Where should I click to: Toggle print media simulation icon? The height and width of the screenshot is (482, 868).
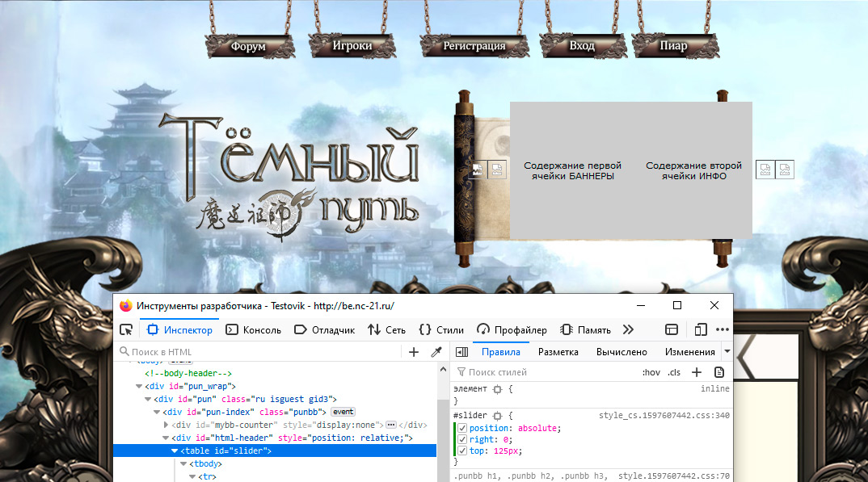[x=719, y=372]
